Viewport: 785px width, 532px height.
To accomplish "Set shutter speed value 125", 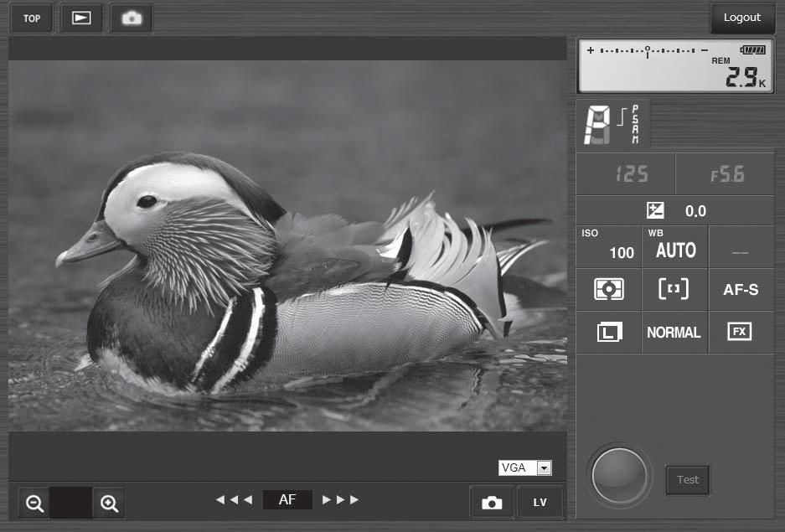I will coord(625,173).
